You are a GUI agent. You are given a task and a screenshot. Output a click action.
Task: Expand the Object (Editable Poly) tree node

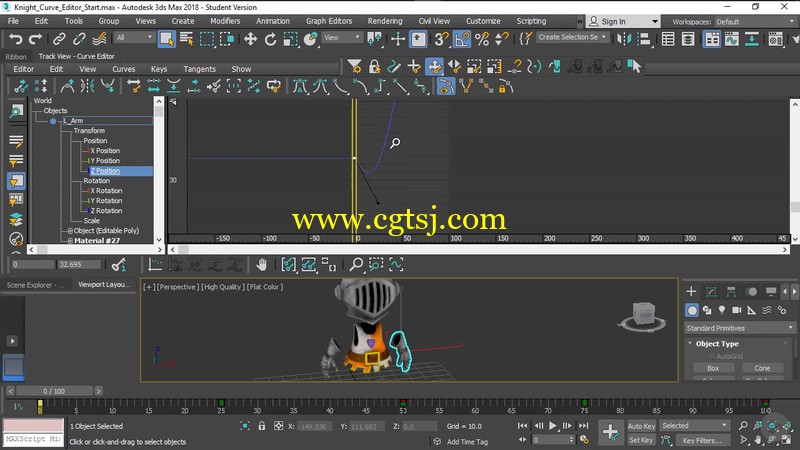pos(70,231)
